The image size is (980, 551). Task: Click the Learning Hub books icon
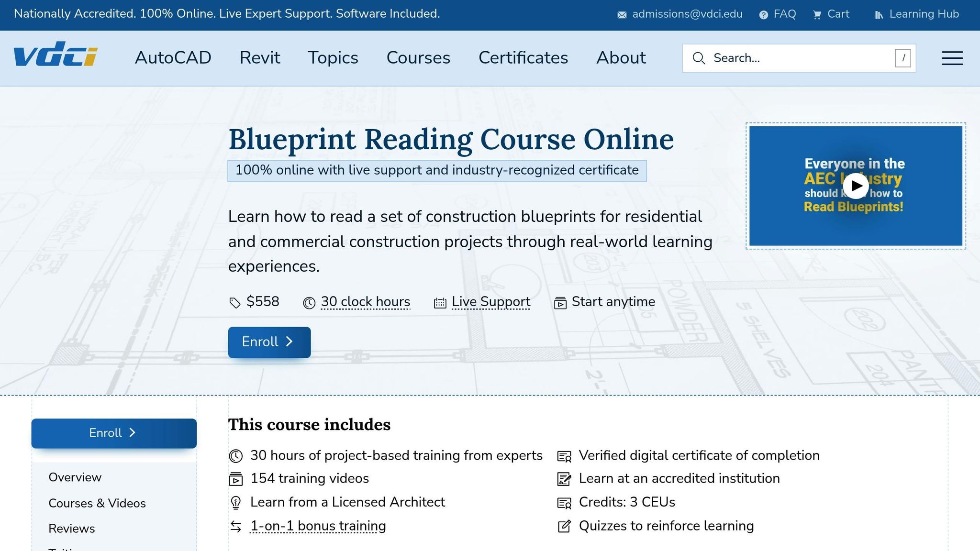pyautogui.click(x=879, y=15)
